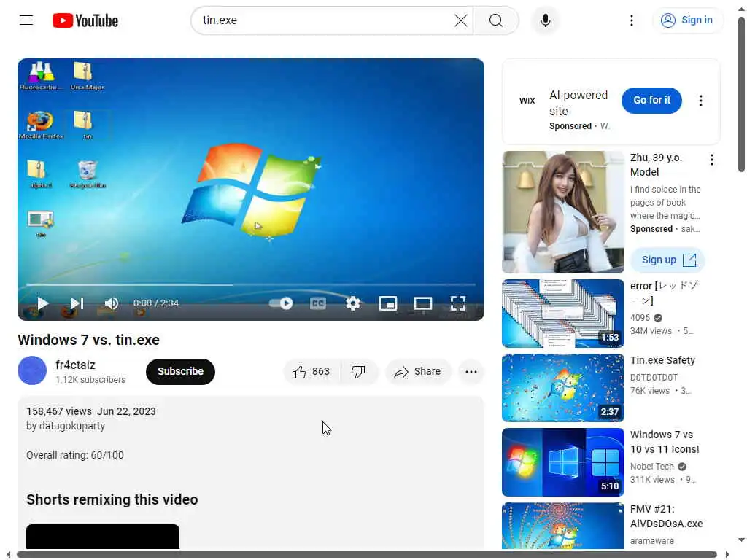The image size is (747, 560).
Task: Like the video with 863 likes
Action: pos(311,371)
